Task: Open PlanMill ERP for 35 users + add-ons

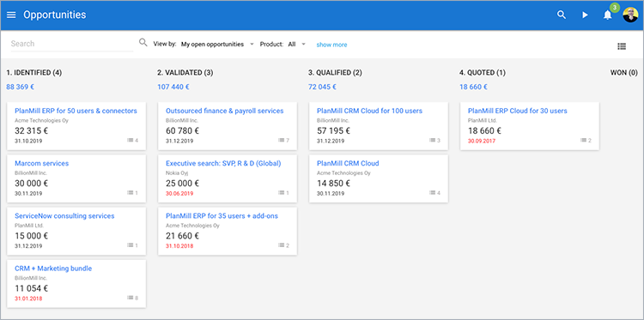Action: (222, 216)
